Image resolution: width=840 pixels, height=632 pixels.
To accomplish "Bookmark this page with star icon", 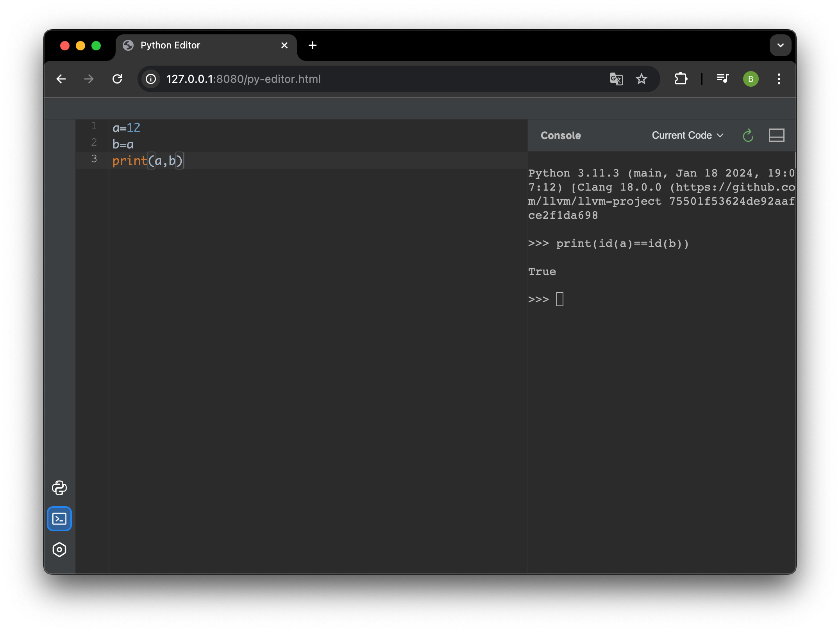I will [642, 79].
